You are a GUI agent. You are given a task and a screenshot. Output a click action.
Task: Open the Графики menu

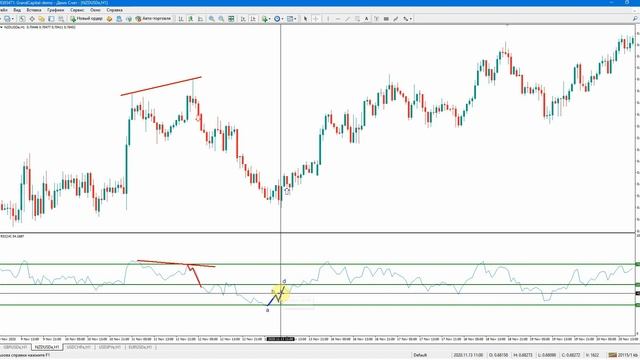55,10
